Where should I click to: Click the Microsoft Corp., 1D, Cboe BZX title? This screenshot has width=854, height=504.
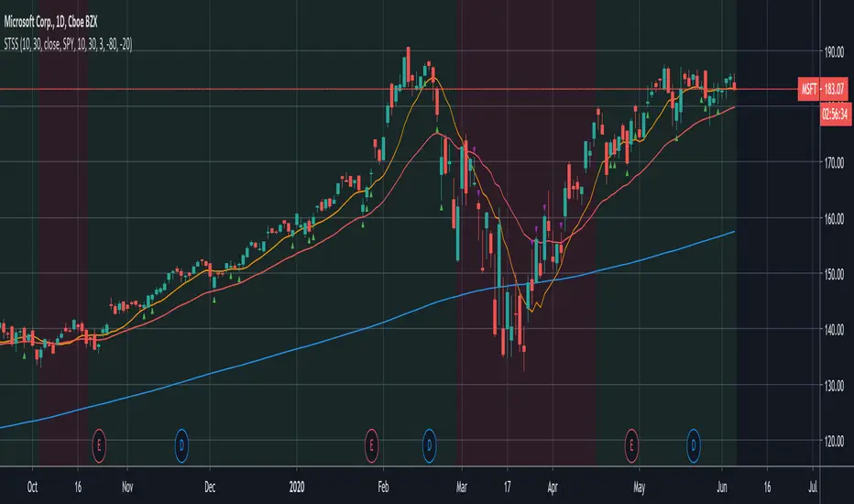pos(50,22)
